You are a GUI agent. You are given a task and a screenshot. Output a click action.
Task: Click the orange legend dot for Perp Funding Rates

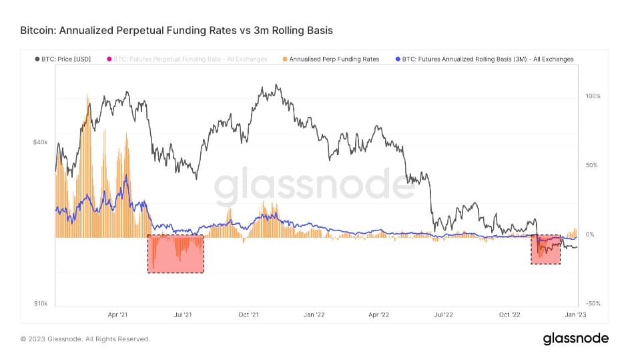pyautogui.click(x=285, y=59)
